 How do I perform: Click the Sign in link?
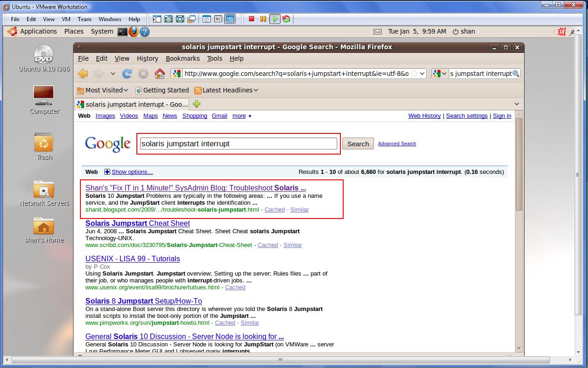pyautogui.click(x=502, y=116)
